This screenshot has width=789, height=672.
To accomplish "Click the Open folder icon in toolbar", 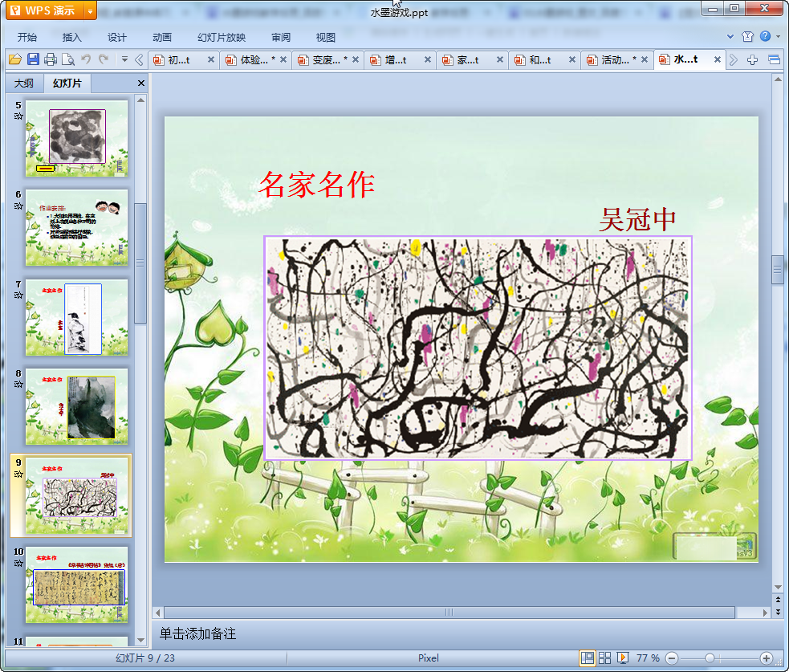I will click(x=15, y=60).
